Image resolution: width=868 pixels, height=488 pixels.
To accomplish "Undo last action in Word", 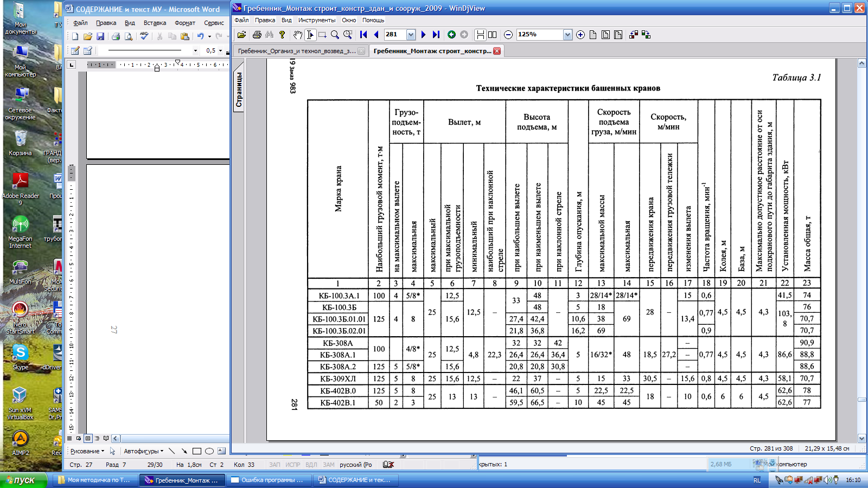I will pos(201,36).
